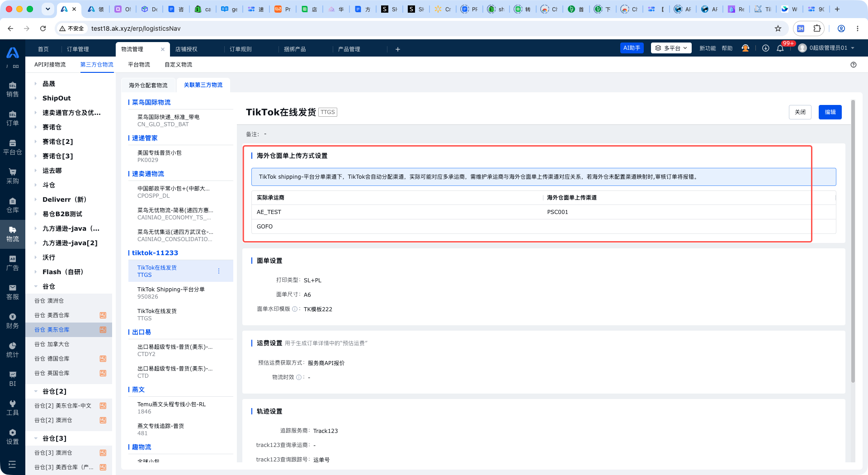
Task: Open the 统计 sidebar module
Action: tap(13, 350)
